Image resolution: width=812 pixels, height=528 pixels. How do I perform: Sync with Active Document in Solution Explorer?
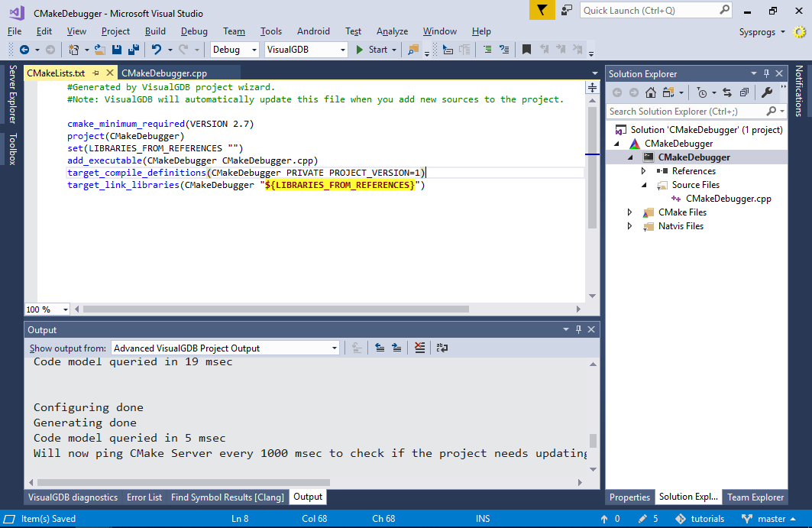[x=727, y=92]
